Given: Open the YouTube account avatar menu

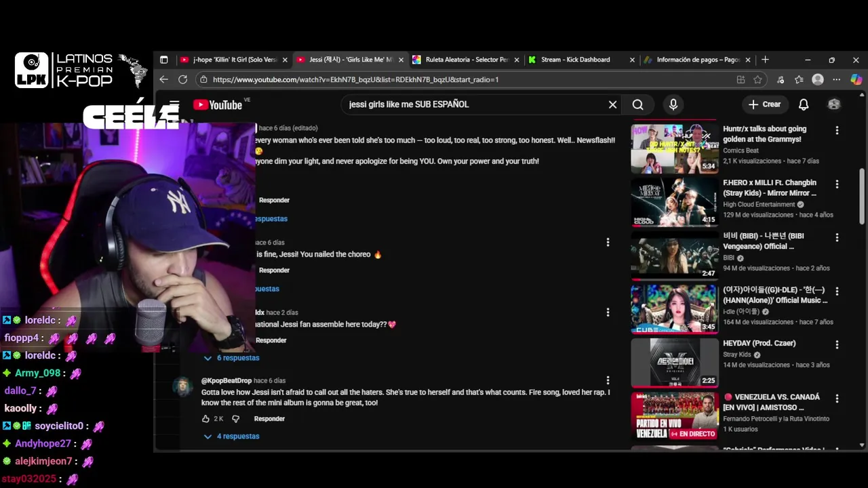Looking at the screenshot, I should (x=834, y=104).
